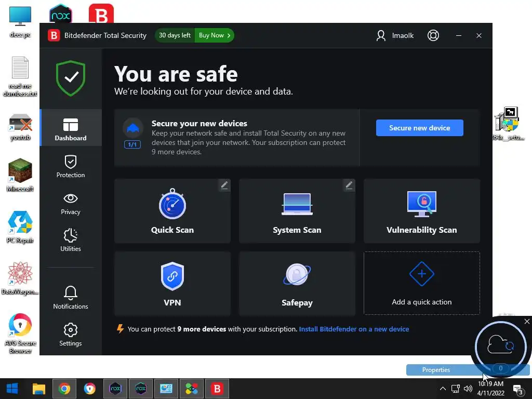The image size is (532, 399).
Task: Click the Buy Now button
Action: coord(215,35)
